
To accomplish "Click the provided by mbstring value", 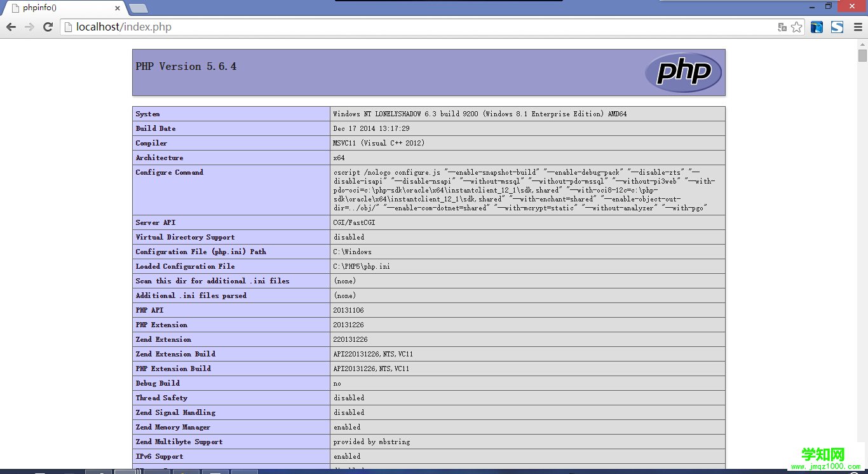I will (372, 442).
